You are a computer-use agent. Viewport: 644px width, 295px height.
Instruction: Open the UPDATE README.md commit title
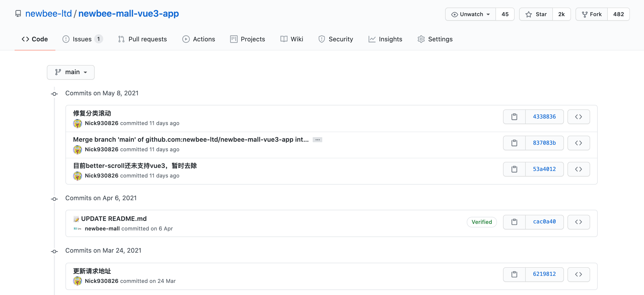coord(114,219)
